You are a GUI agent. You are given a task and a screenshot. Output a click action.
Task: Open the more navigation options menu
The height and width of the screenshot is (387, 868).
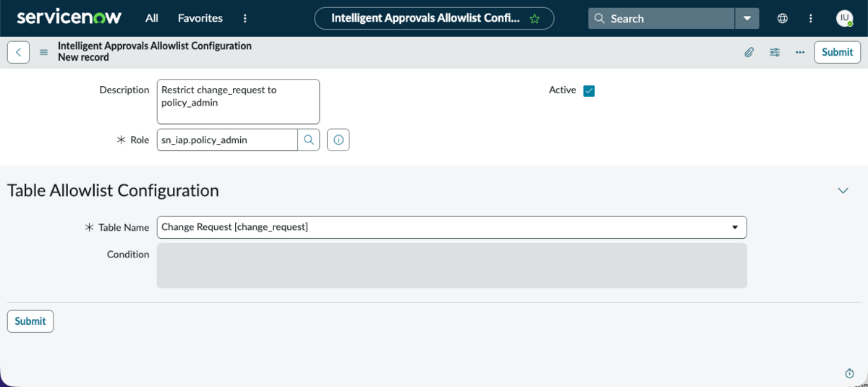pos(245,18)
